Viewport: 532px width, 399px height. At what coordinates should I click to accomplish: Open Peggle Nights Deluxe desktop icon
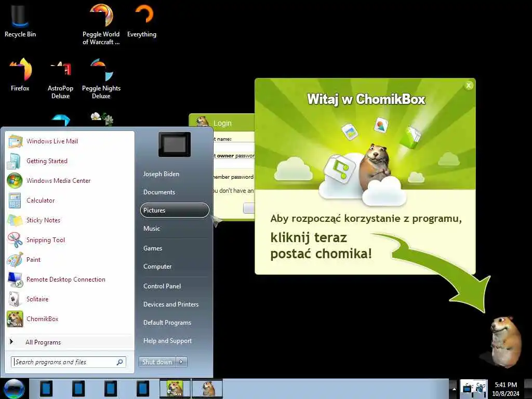pyautogui.click(x=101, y=79)
